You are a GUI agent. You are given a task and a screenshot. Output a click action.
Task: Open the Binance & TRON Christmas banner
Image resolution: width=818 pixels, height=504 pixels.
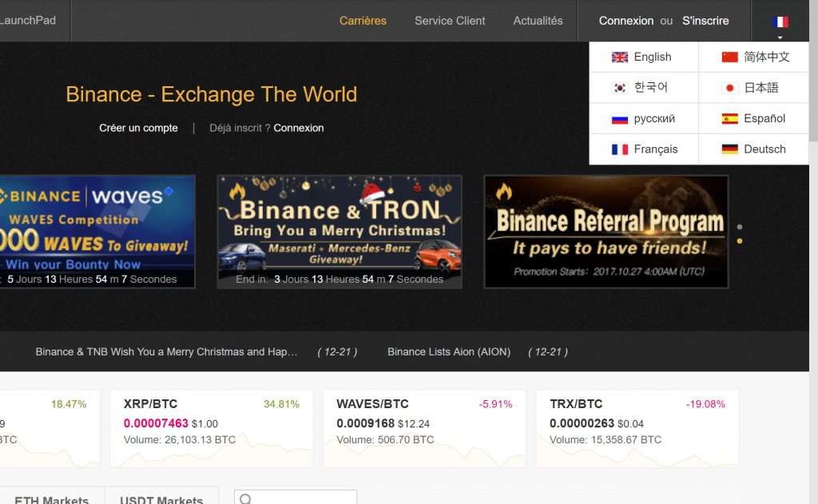[340, 232]
